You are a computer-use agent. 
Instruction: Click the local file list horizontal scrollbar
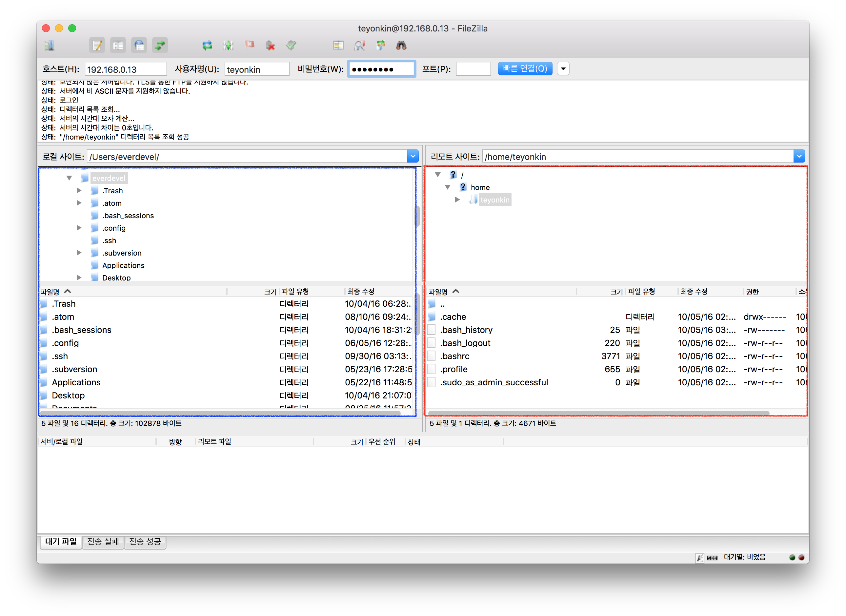pos(220,413)
